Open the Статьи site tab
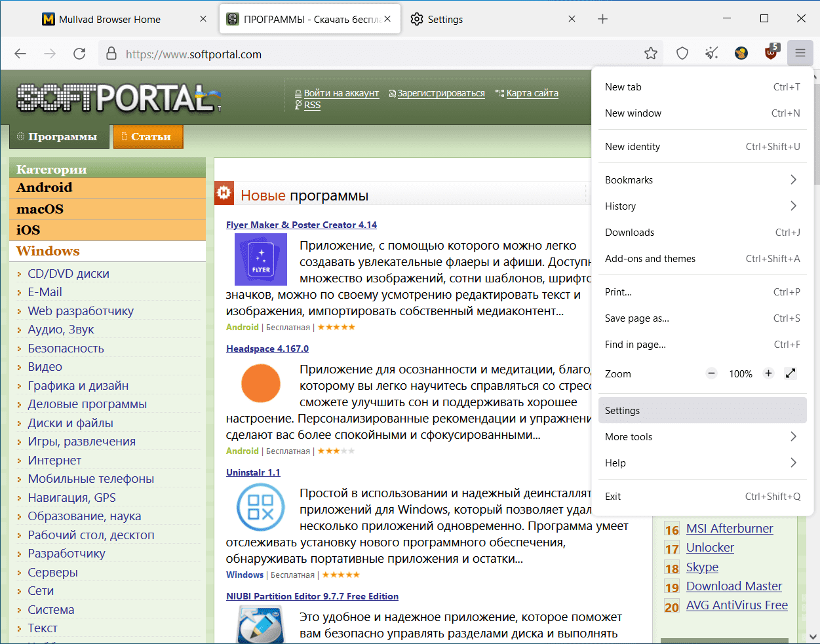The width and height of the screenshot is (820, 644). [148, 136]
